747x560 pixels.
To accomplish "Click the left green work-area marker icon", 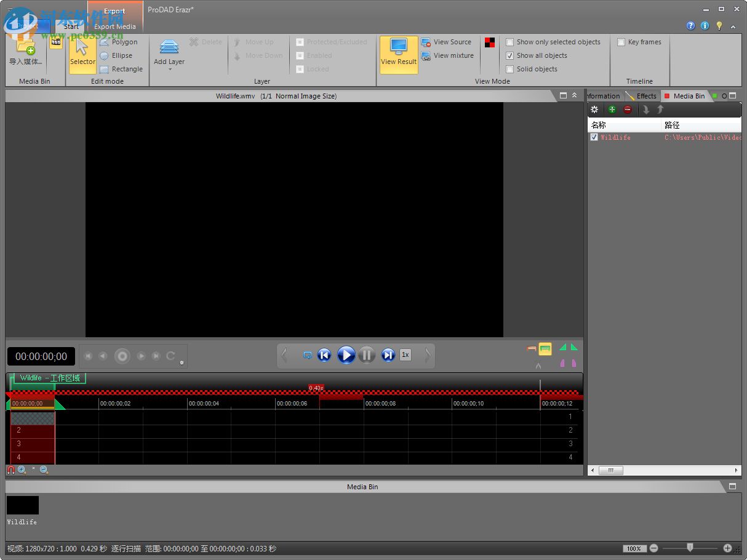I will pyautogui.click(x=562, y=347).
